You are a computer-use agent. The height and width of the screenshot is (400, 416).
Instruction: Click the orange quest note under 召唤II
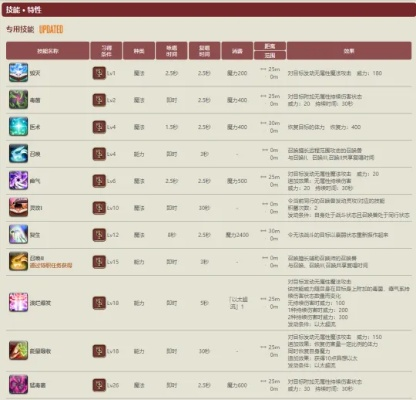point(51,265)
